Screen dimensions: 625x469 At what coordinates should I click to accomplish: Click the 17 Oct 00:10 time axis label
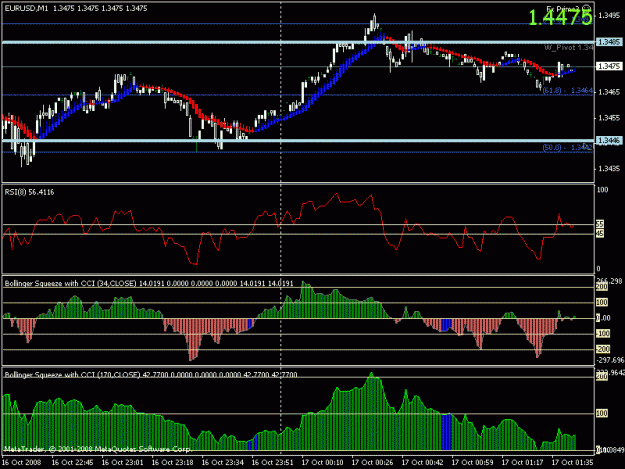(x=322, y=463)
